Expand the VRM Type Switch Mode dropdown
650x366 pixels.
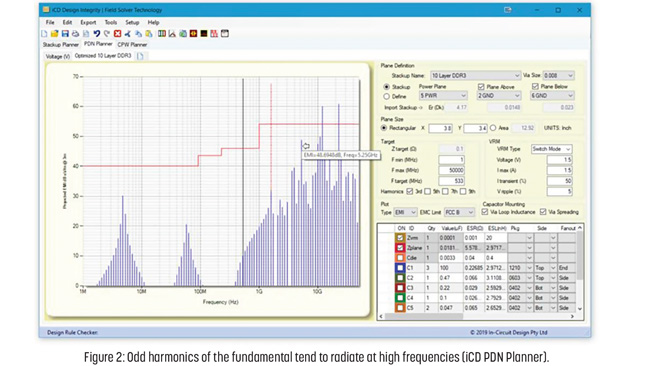551,149
